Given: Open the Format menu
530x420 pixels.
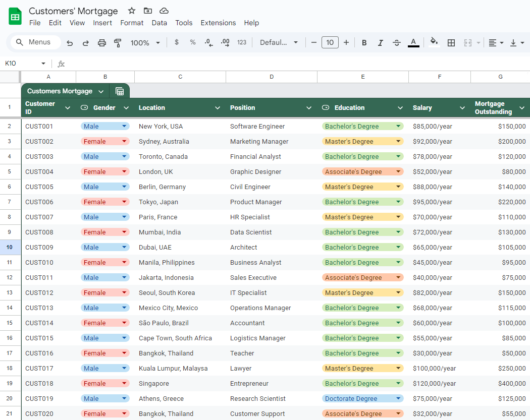Looking at the screenshot, I should (132, 23).
